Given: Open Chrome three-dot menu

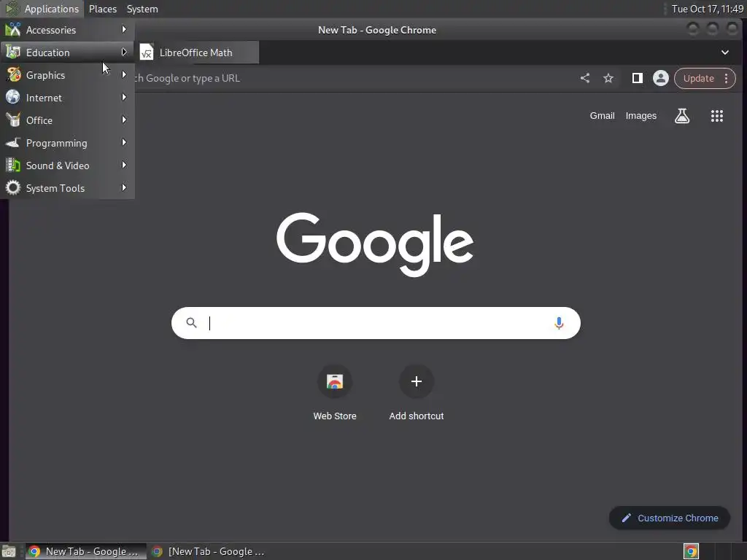Looking at the screenshot, I should 726,78.
